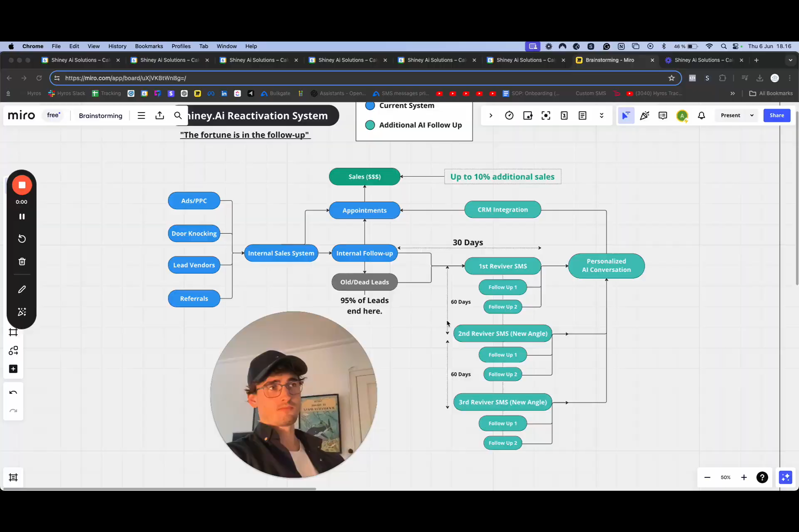Open board search magnifier

click(178, 115)
